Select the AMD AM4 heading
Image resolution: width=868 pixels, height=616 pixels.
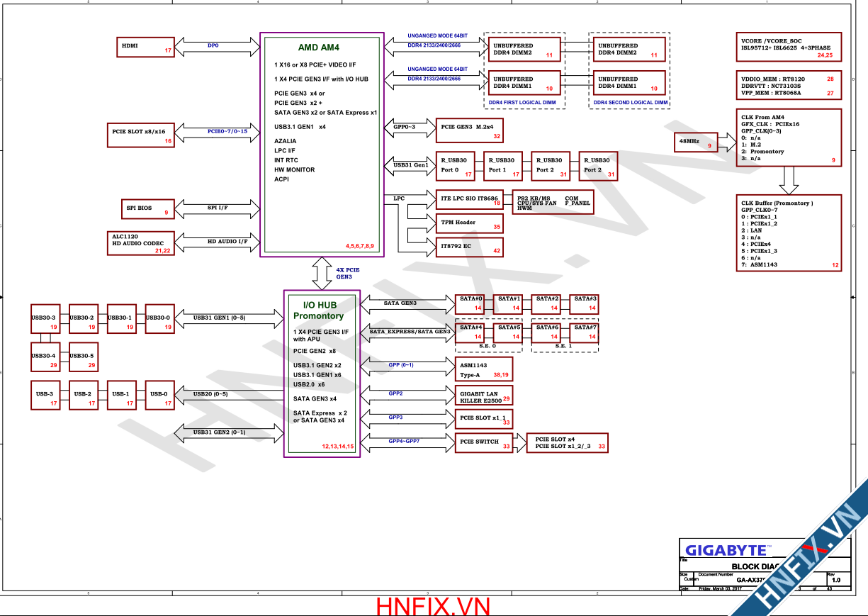click(x=318, y=47)
